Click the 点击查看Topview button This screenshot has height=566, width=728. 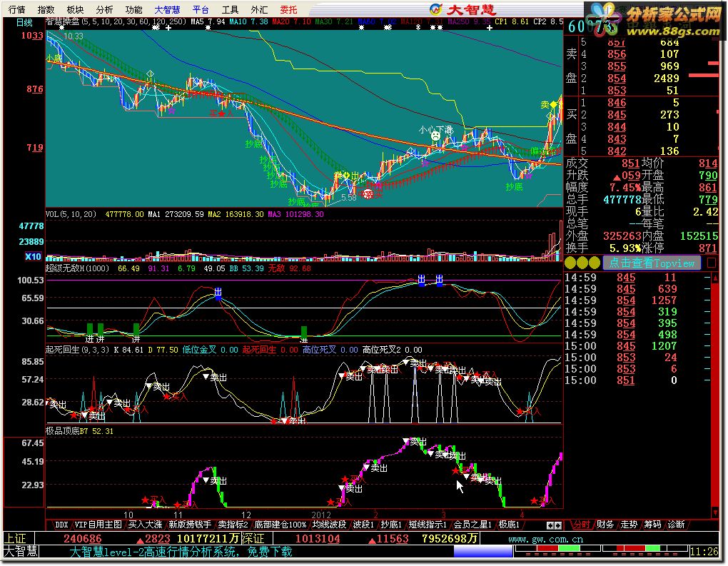pyautogui.click(x=652, y=263)
